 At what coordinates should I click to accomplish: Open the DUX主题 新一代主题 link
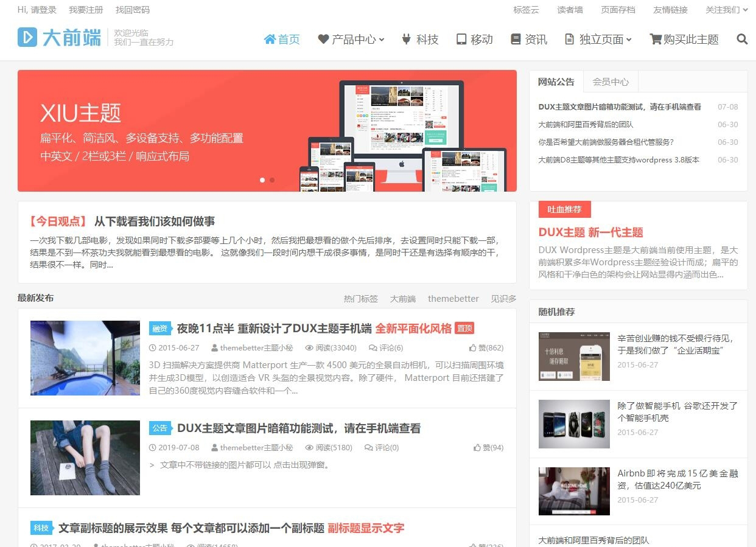[x=590, y=232]
